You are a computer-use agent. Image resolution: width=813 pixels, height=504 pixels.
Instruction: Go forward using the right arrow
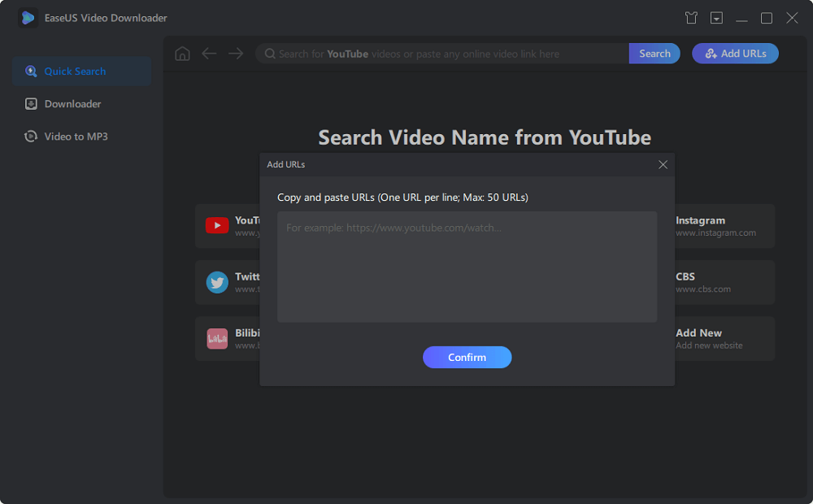point(236,54)
